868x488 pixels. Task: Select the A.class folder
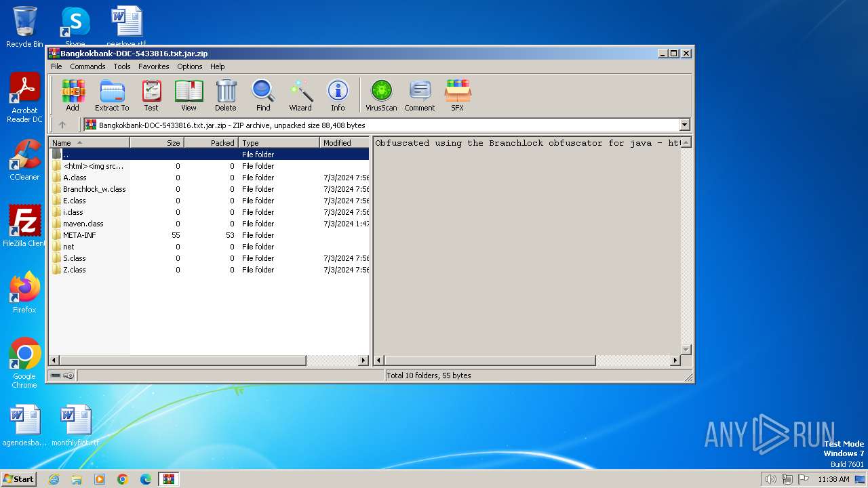coord(209,178)
